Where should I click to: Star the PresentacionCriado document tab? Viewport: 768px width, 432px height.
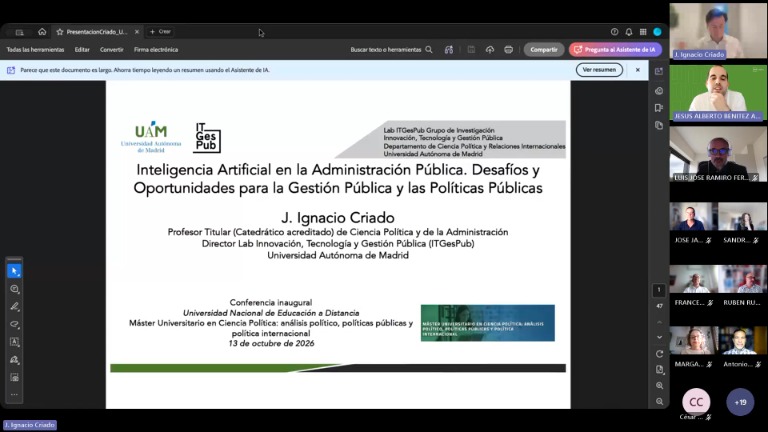click(x=60, y=32)
